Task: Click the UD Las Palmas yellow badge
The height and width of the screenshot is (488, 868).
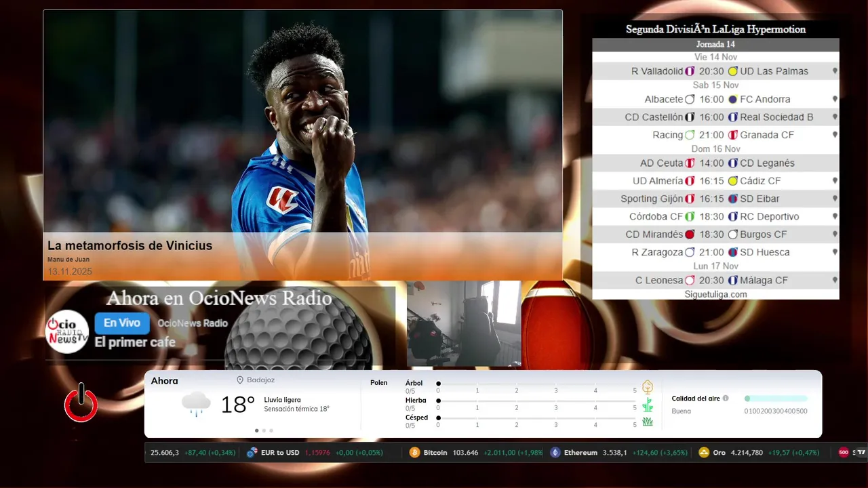Action: [x=732, y=71]
